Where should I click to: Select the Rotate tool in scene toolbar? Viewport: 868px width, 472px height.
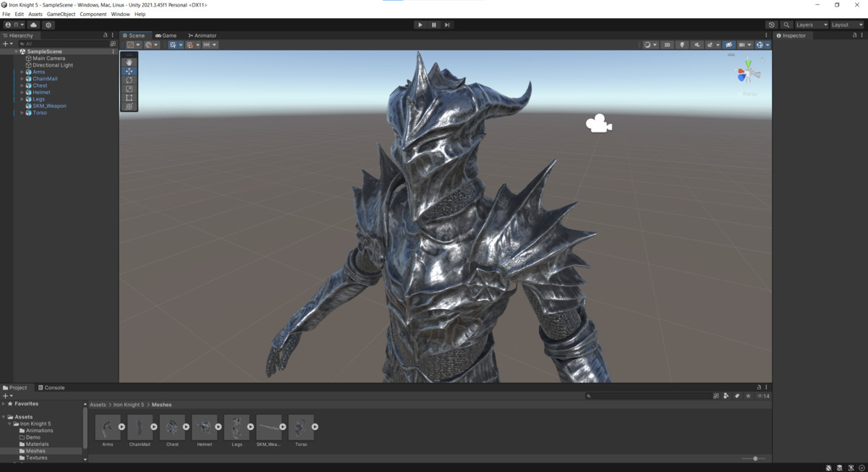click(x=129, y=80)
